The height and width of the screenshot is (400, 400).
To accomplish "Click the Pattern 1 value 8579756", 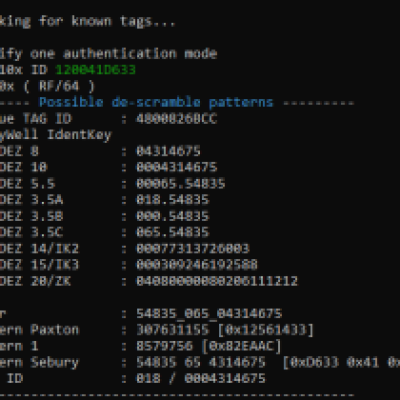I will tap(164, 346).
